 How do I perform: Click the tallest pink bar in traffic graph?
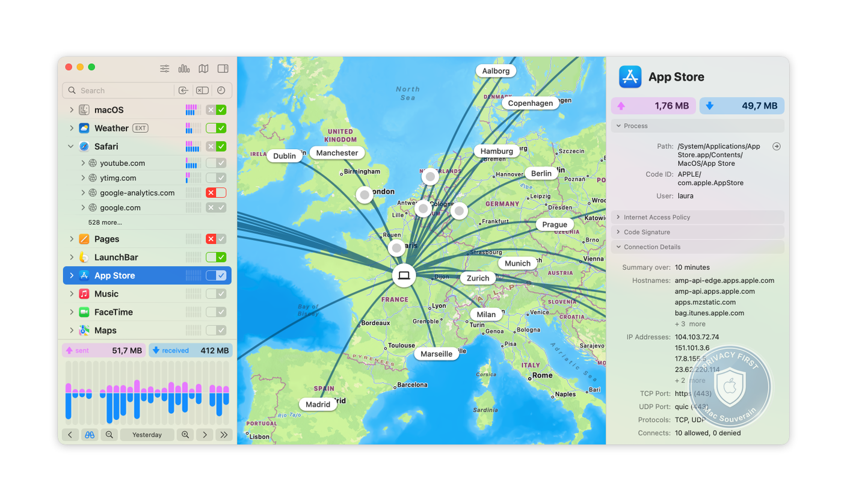coord(137,386)
